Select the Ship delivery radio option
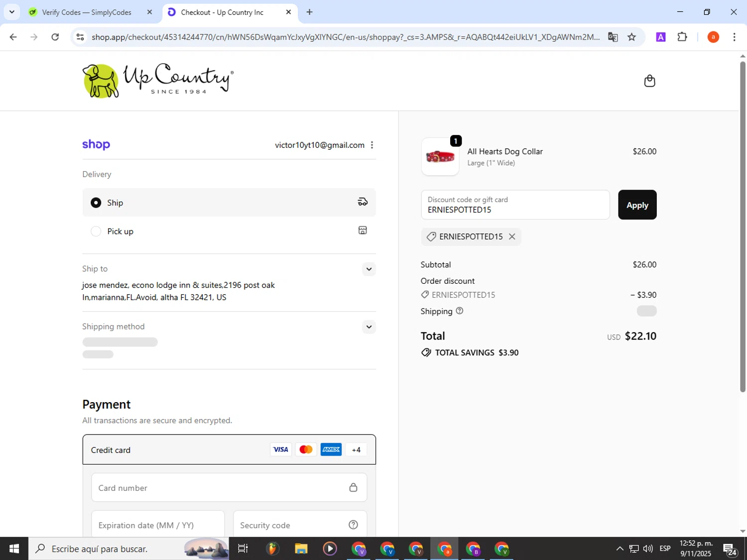 [96, 203]
